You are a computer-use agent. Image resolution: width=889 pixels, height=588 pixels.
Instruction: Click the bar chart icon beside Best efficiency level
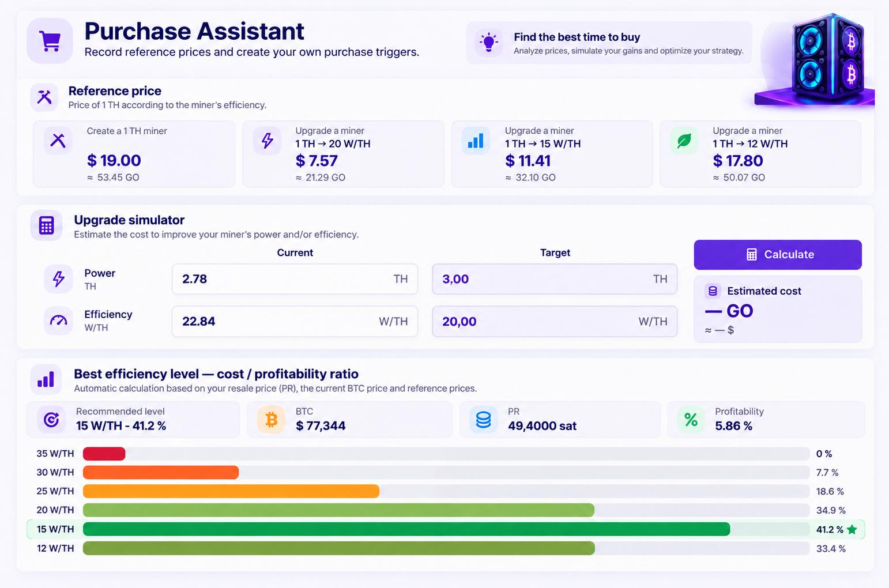pos(46,379)
